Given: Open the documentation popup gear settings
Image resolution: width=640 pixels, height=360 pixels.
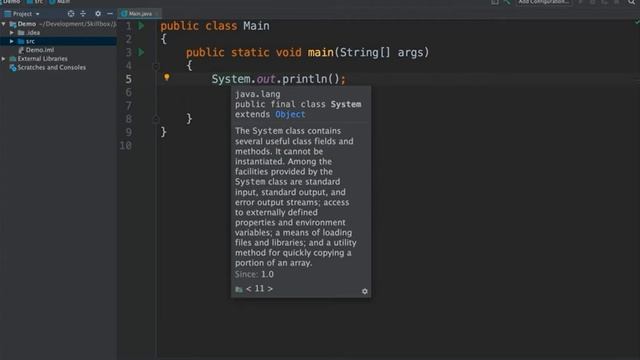Looking at the screenshot, I should (x=364, y=291).
